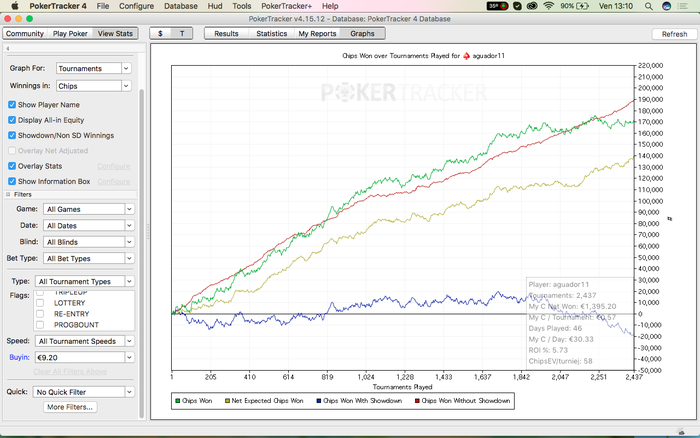
Task: Select cash games with the $ button
Action: click(x=160, y=33)
